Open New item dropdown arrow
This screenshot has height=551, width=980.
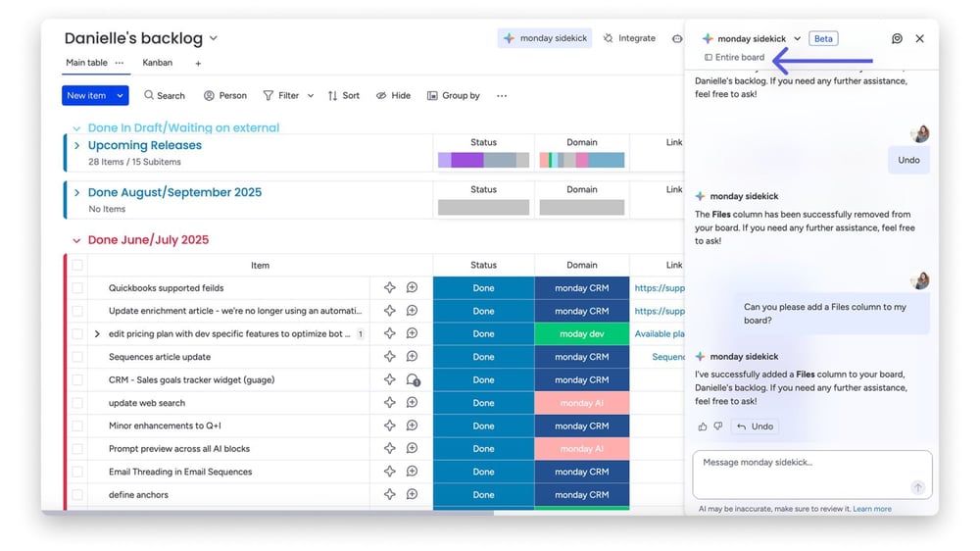[120, 96]
